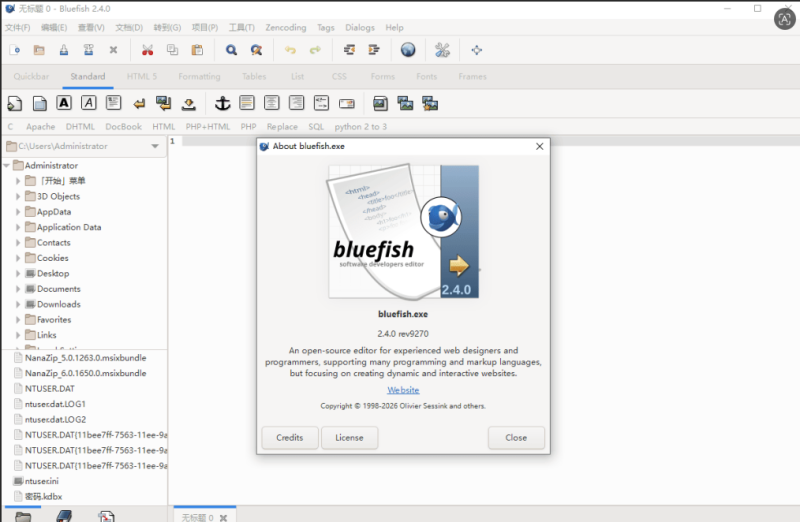Click the Fullscreen toolbar icon
The height and width of the screenshot is (522, 800).
pyautogui.click(x=477, y=50)
